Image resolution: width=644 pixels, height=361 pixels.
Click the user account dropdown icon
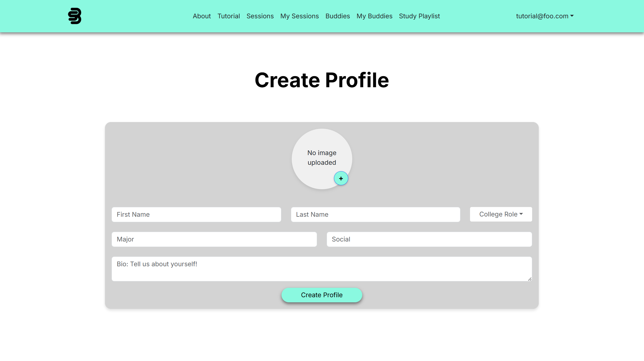coord(572,16)
